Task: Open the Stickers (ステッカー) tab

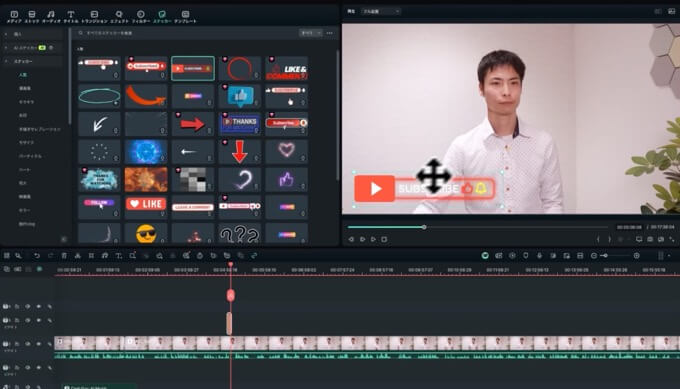Action: pyautogui.click(x=162, y=17)
